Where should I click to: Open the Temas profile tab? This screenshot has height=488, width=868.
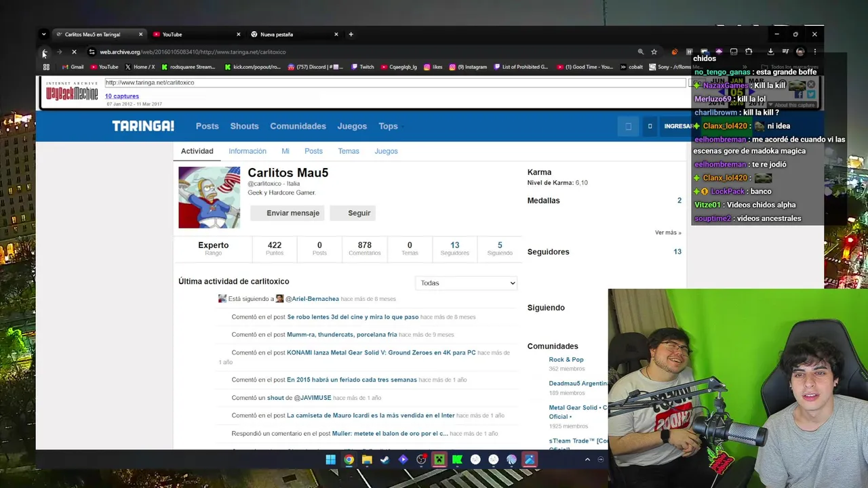click(349, 151)
